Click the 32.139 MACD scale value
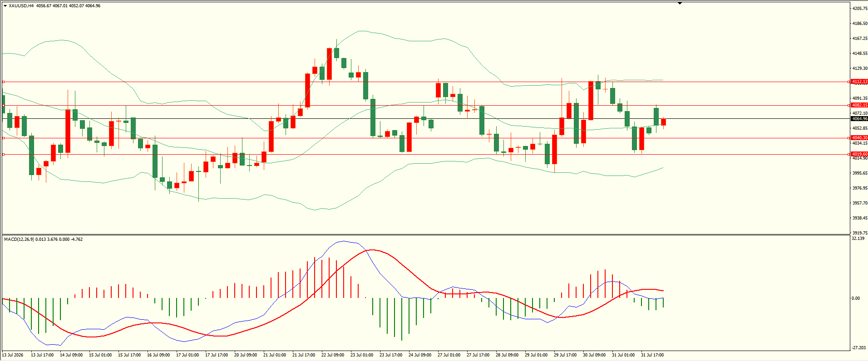This screenshot has width=868, height=361. pos(858,239)
